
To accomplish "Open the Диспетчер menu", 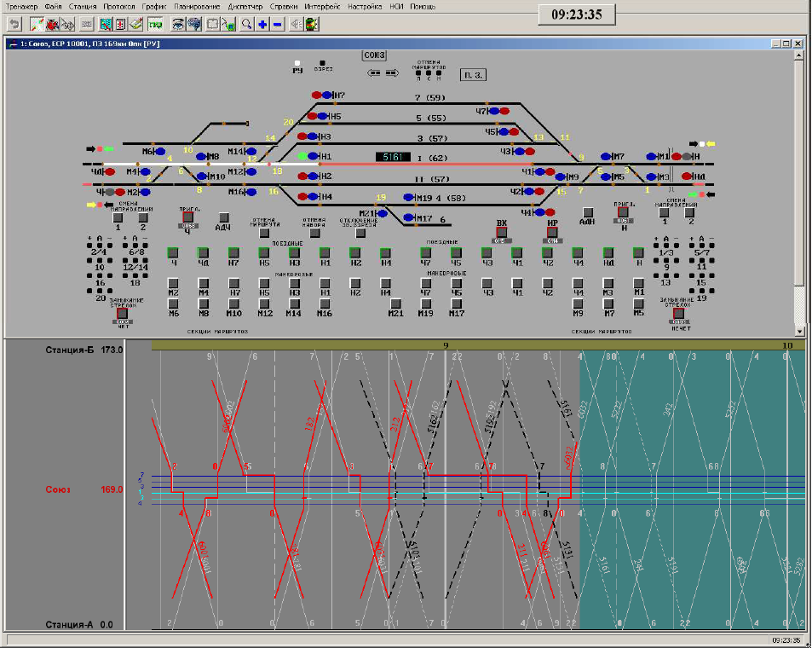I will click(245, 6).
